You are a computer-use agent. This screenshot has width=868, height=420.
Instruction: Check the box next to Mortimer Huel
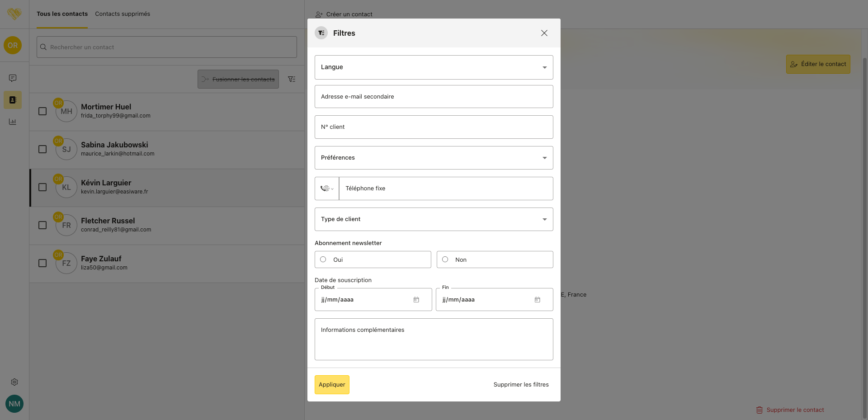click(x=42, y=111)
